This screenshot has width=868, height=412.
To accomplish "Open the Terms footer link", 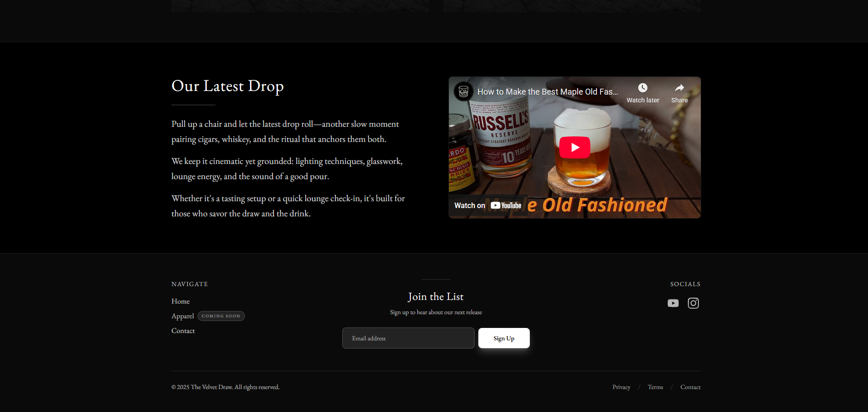I will click(655, 387).
